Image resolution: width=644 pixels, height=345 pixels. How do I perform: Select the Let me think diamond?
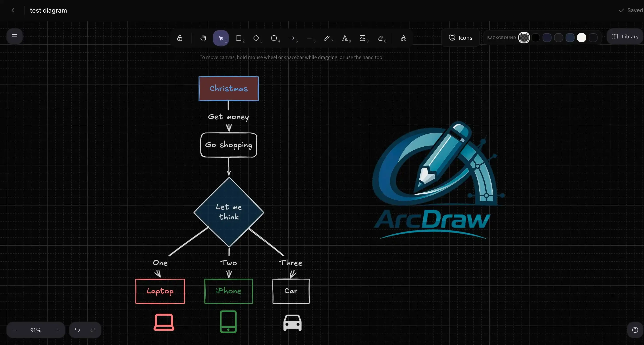tap(229, 212)
